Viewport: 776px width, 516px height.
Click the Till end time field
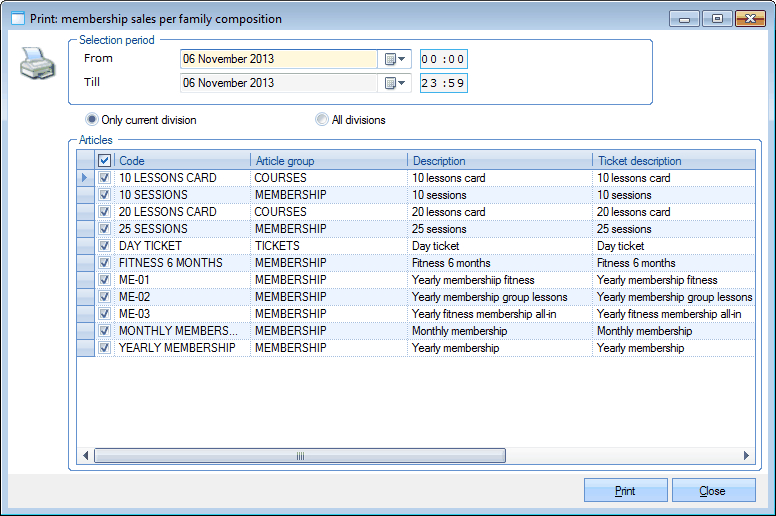click(x=443, y=84)
